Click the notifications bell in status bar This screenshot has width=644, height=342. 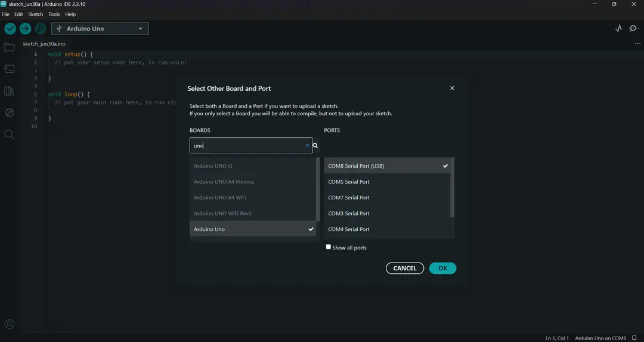click(x=634, y=338)
